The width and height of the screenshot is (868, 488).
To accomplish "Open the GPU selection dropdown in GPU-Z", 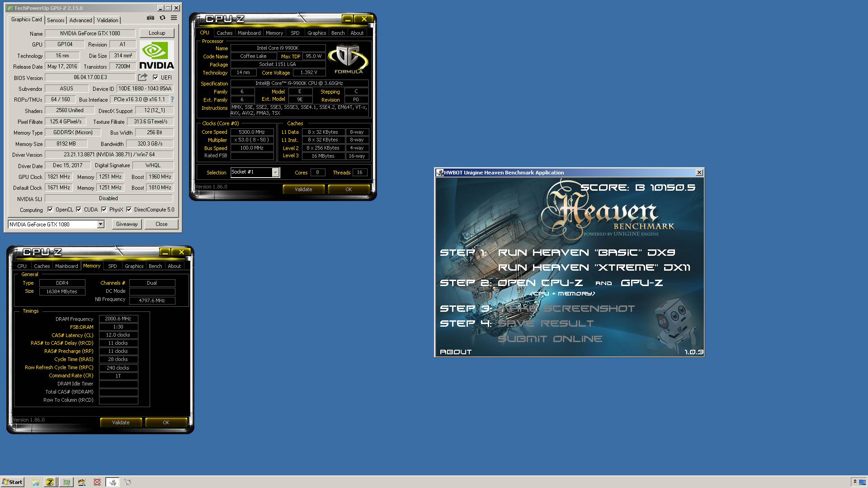I will (x=100, y=224).
